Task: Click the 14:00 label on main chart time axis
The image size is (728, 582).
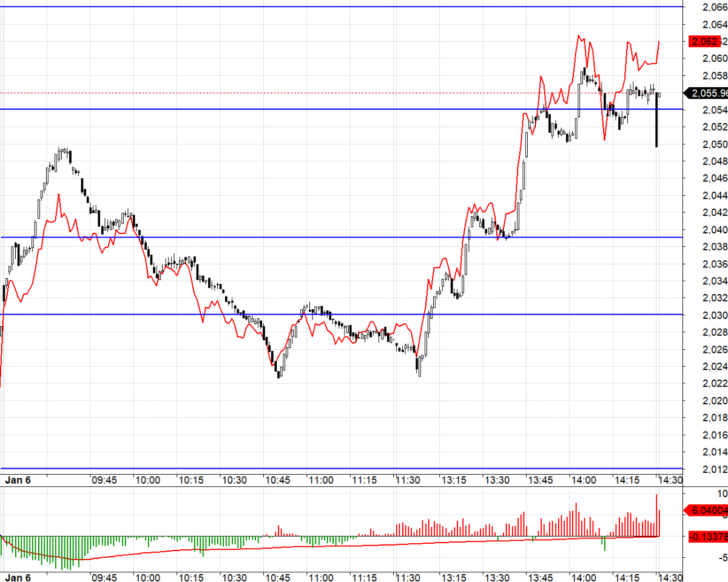Action: pos(583,480)
